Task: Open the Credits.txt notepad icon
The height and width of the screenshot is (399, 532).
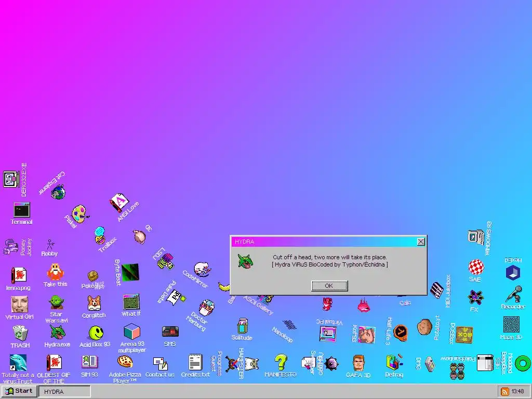Action: tap(195, 362)
